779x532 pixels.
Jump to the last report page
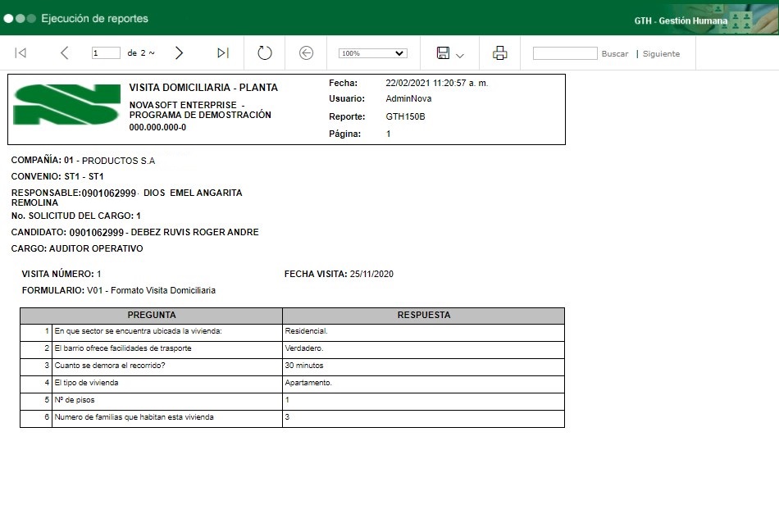[222, 53]
